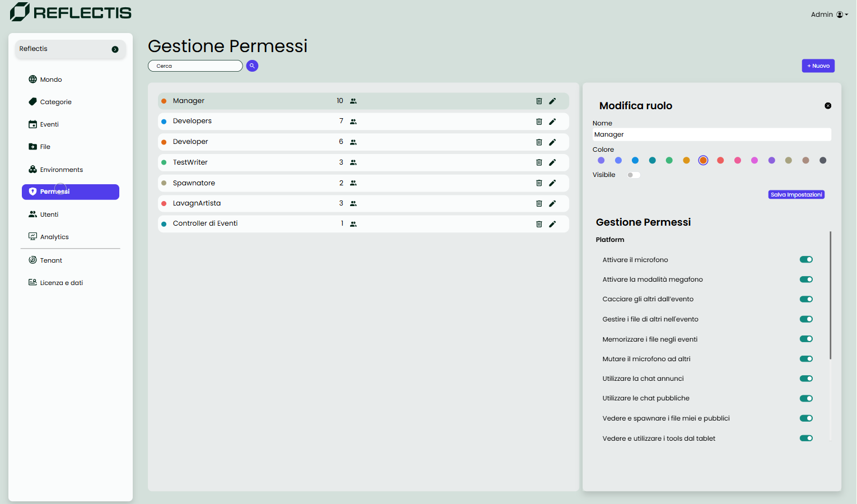The height and width of the screenshot is (504, 857).
Task: Open the Eventi calendar icon
Action: click(x=32, y=124)
